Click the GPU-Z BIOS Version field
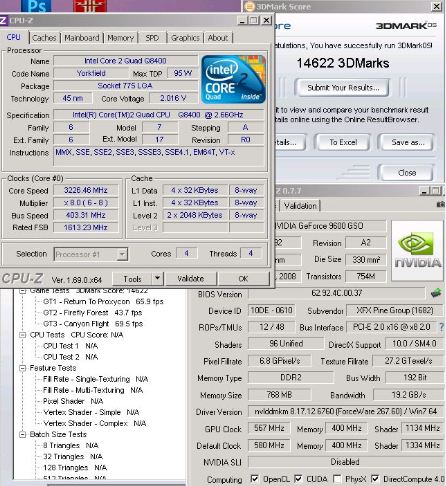 click(x=337, y=293)
